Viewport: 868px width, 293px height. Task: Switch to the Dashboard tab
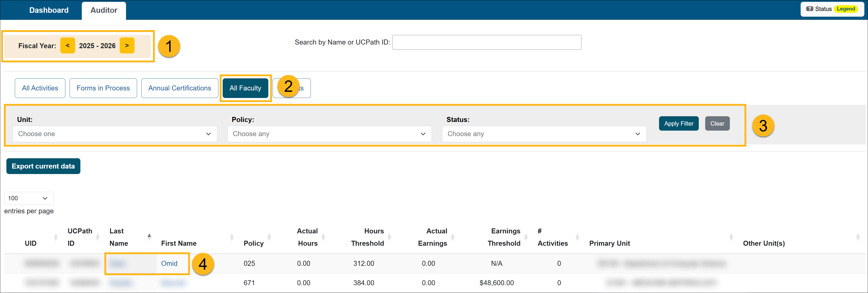(49, 10)
